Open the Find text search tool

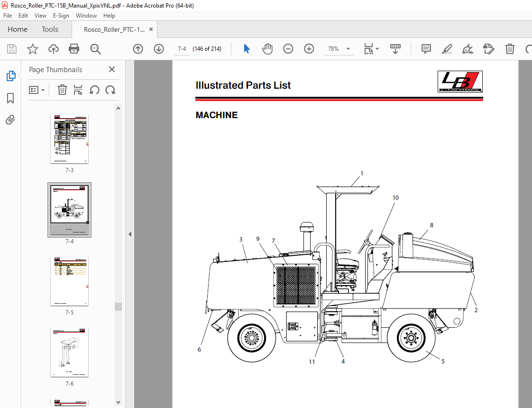[95, 49]
